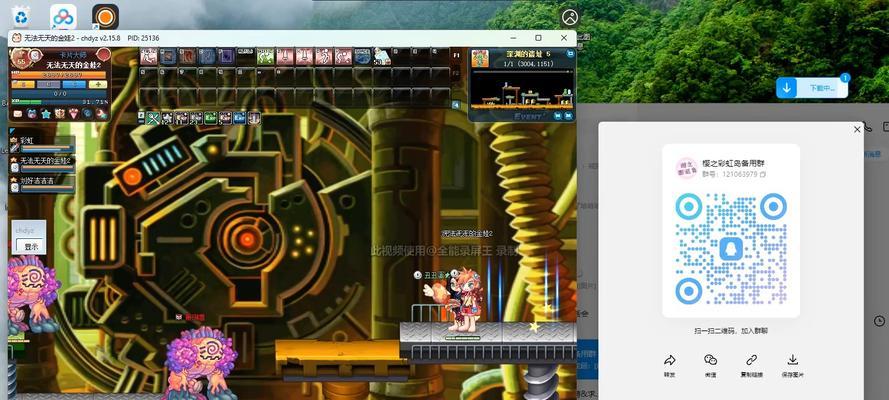Click the save image download icon
The width and height of the screenshot is (889, 400).
[793, 360]
